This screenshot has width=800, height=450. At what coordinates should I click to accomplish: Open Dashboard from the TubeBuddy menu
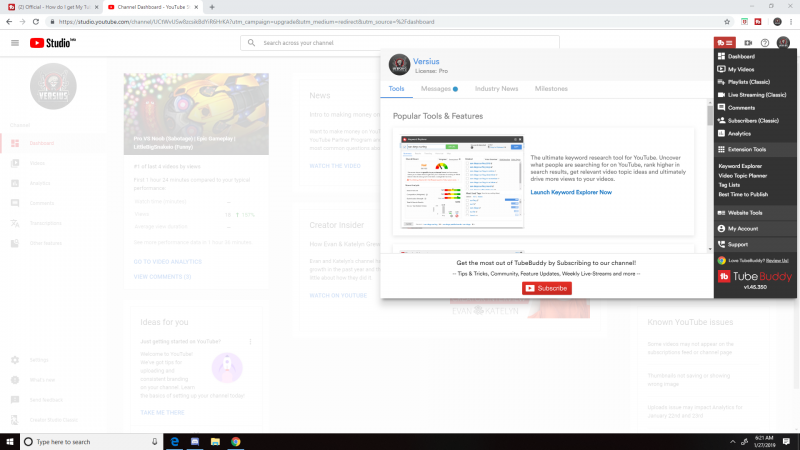click(x=740, y=57)
